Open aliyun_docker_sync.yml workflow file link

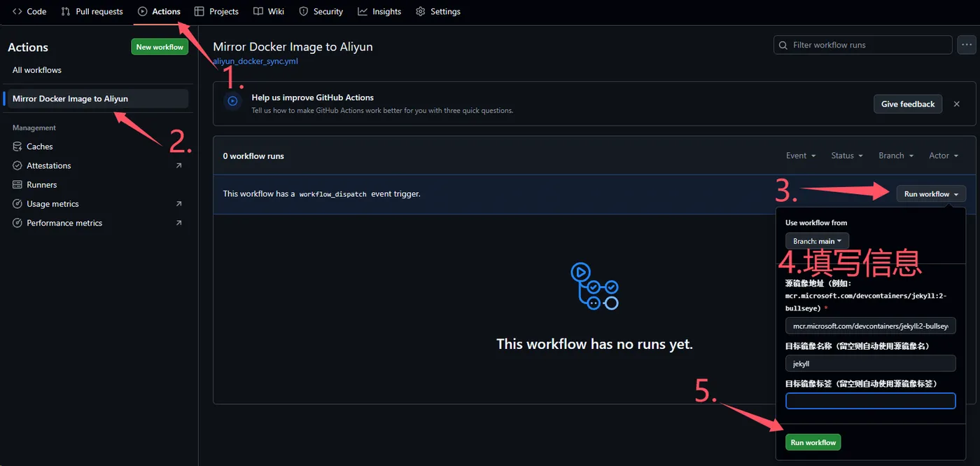tap(255, 61)
